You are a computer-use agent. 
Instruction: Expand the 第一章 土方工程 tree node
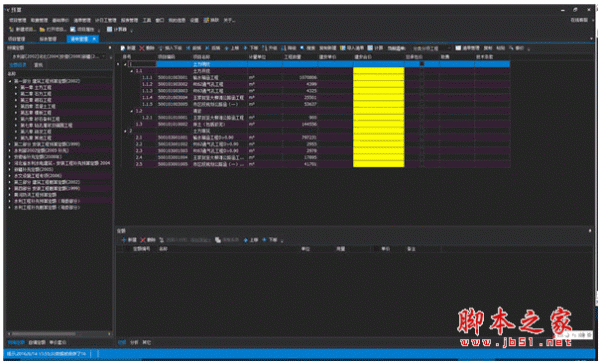(x=16, y=87)
